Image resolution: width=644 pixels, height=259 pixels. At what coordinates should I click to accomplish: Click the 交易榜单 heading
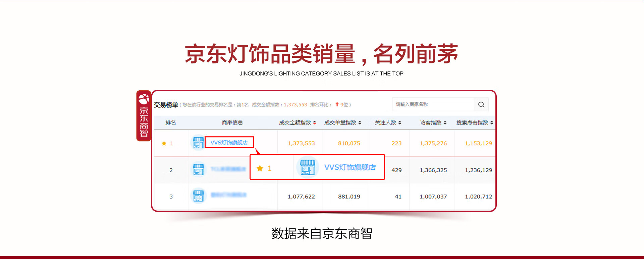click(166, 105)
